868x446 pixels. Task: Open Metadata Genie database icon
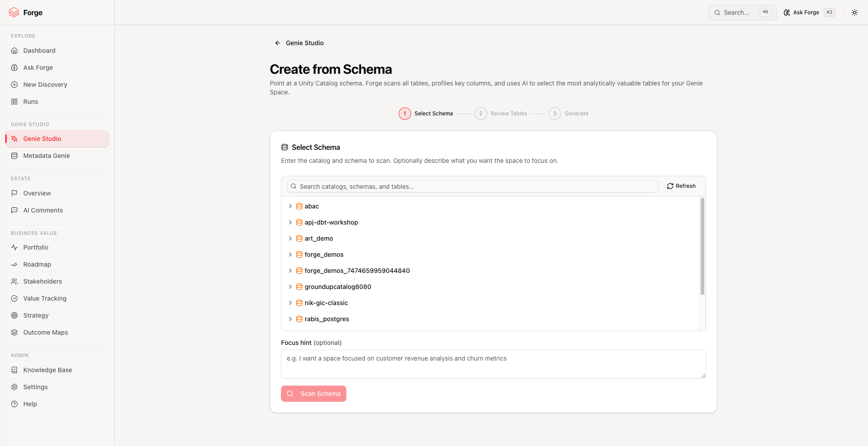pos(14,156)
